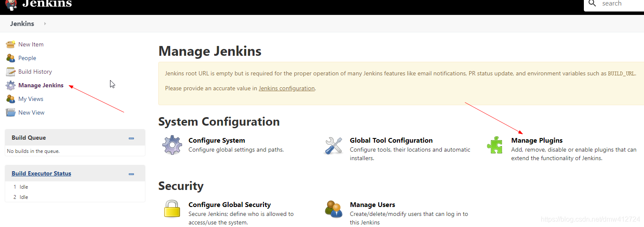Click the New View folder icon
The image size is (644, 227).
point(11,112)
